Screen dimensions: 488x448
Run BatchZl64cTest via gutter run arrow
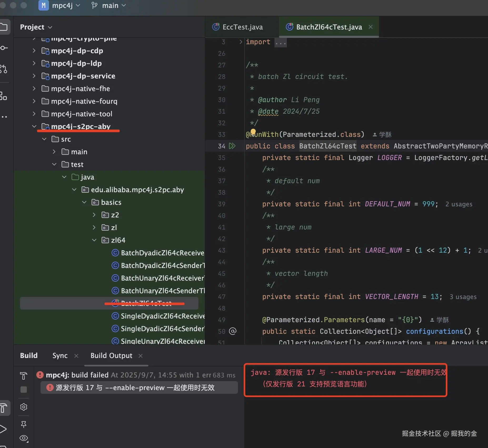coord(233,146)
